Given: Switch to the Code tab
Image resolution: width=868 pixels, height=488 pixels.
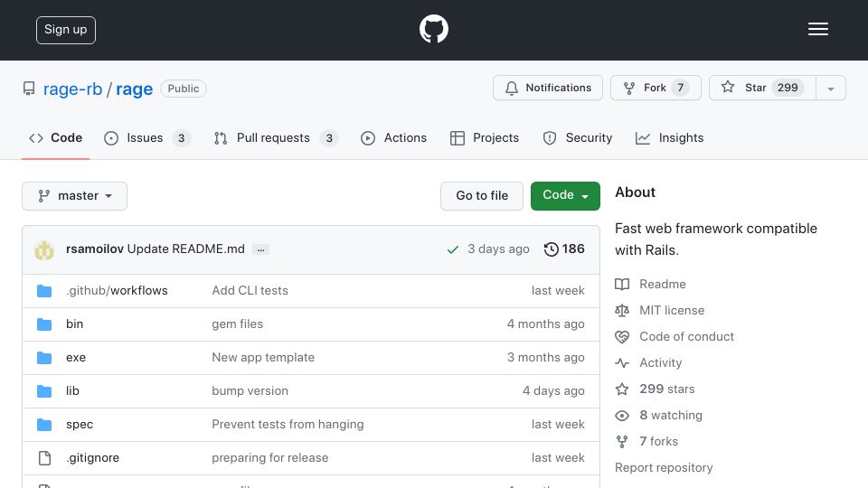Looking at the screenshot, I should (55, 137).
